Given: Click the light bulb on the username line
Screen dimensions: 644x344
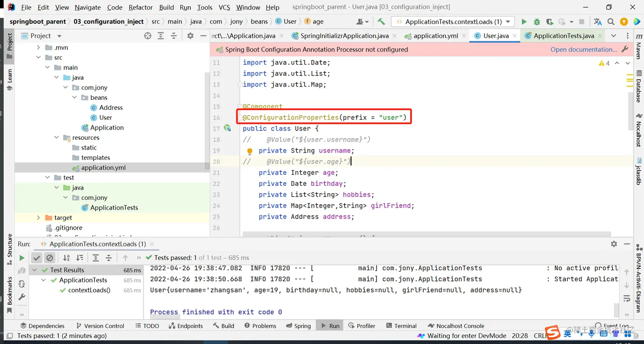Looking at the screenshot, I should tap(250, 151).
